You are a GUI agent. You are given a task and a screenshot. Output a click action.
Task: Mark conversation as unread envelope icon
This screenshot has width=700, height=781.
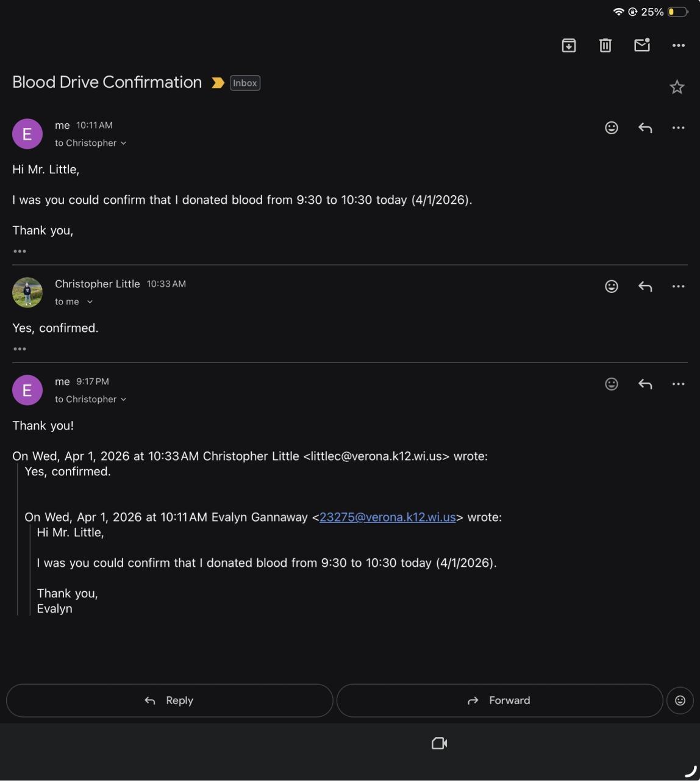coord(642,45)
